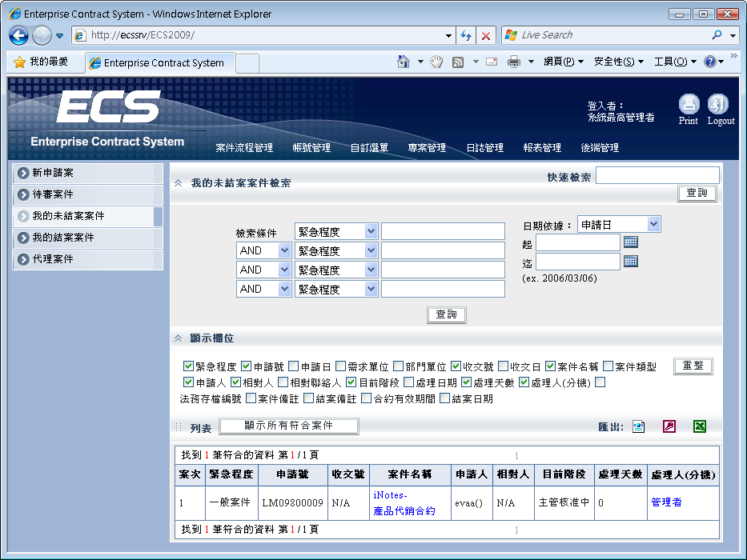Click Live Search magnifier icon
The width and height of the screenshot is (747, 560).
[717, 34]
